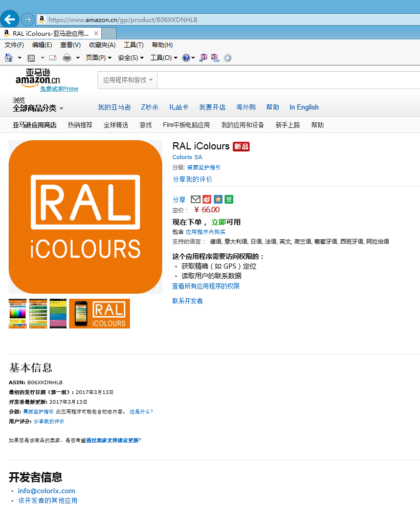This screenshot has height=506, width=420.
Task: Open the 编辑(E) menu
Action: [42, 45]
